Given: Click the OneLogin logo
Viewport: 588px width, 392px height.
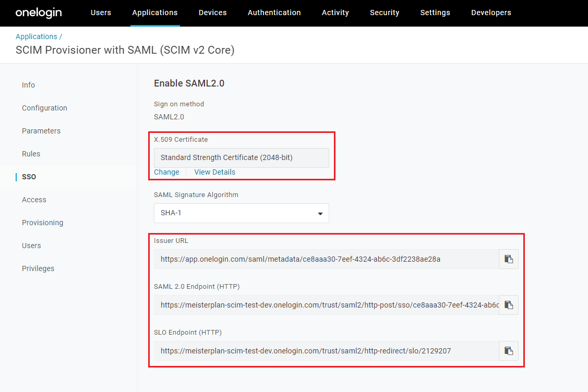Looking at the screenshot, I should pos(39,13).
